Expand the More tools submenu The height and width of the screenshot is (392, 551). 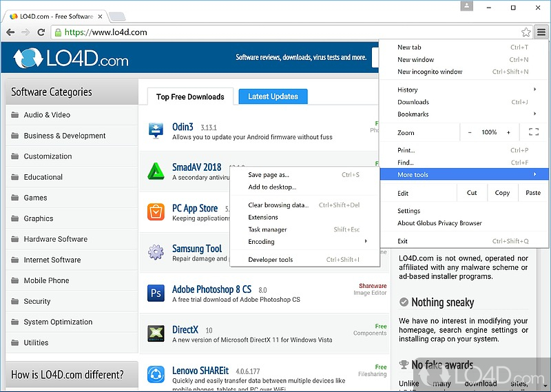[x=464, y=174]
